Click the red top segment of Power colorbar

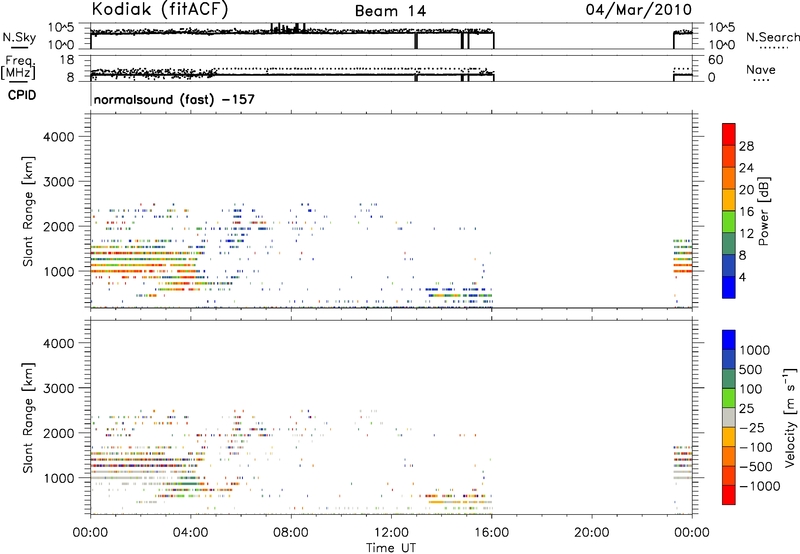click(729, 134)
